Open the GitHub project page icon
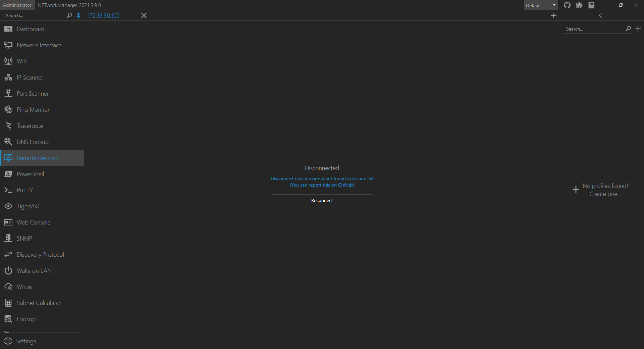Image resolution: width=644 pixels, height=349 pixels. tap(567, 5)
